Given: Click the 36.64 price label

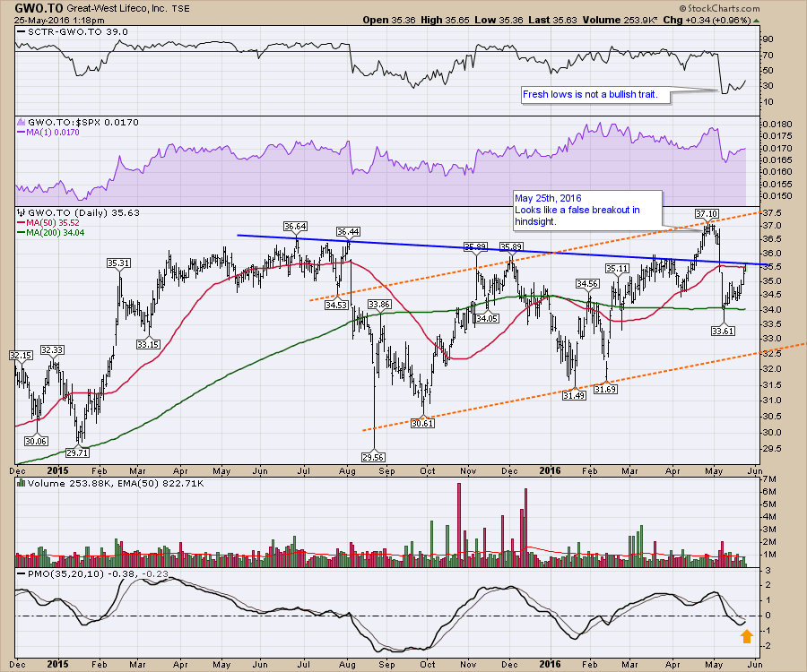Looking at the screenshot, I should (295, 226).
